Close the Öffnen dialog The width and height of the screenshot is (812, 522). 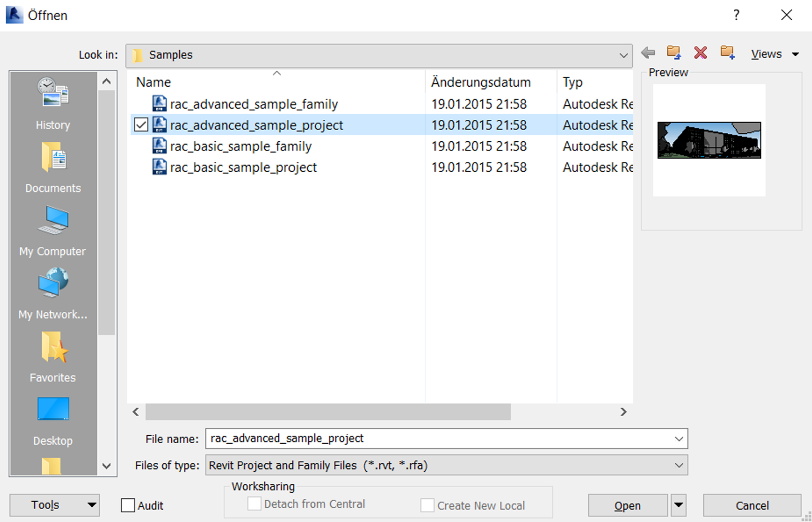tap(787, 15)
